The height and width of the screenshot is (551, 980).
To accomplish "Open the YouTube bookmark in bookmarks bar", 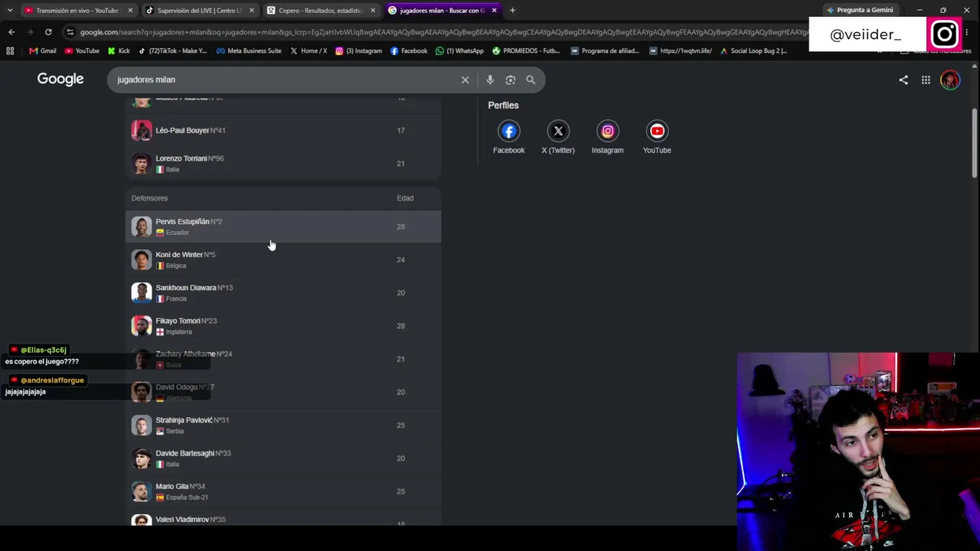I will click(x=82, y=51).
